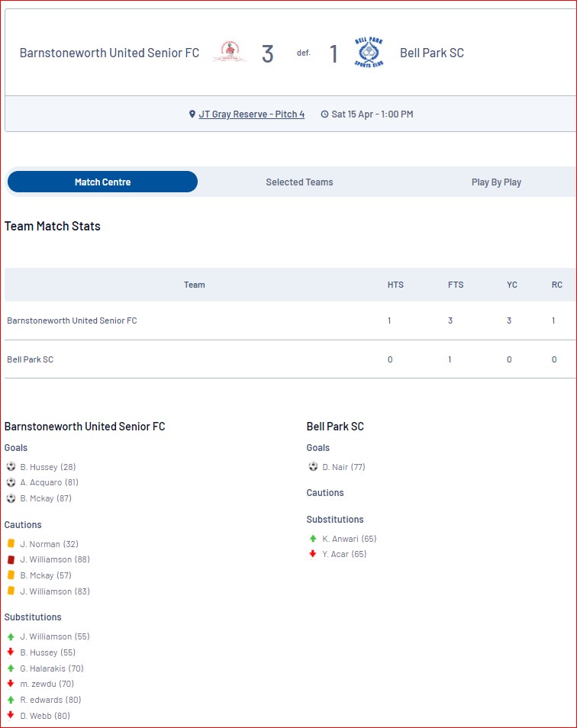Click the Barnstoneworth United Senior FC header name
Screen dimensions: 577x728
109,53
